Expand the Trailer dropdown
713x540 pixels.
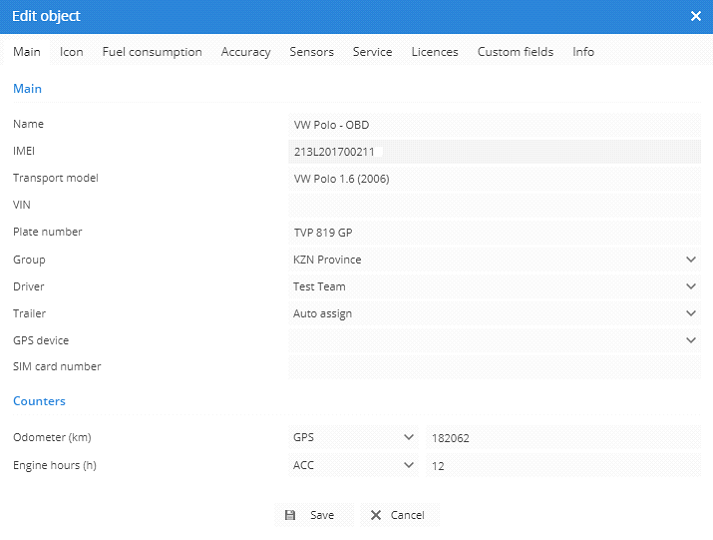(x=494, y=314)
